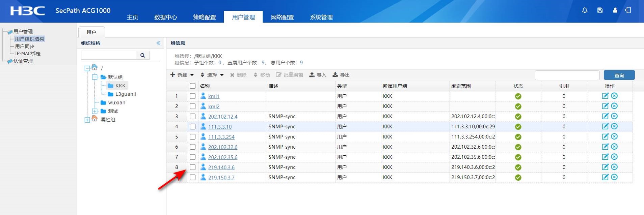Switch to the 网络配置 tab
The width and height of the screenshot is (644, 215).
[x=282, y=17]
